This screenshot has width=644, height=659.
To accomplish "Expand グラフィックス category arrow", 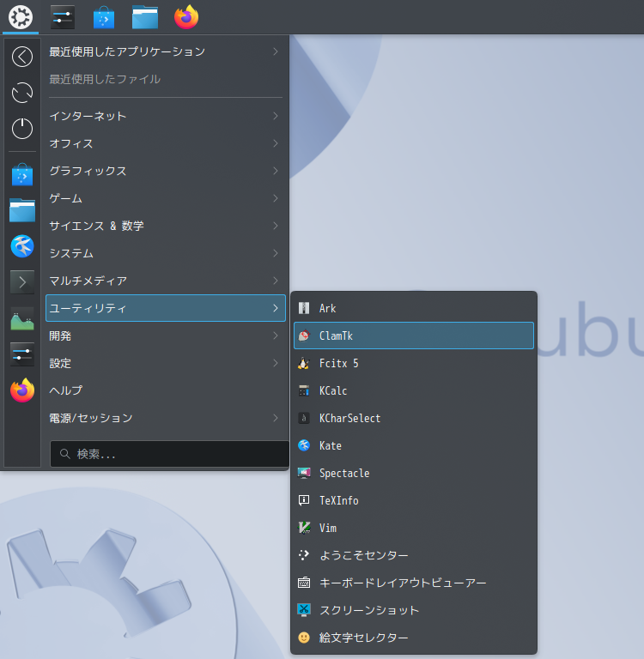I will [276, 171].
